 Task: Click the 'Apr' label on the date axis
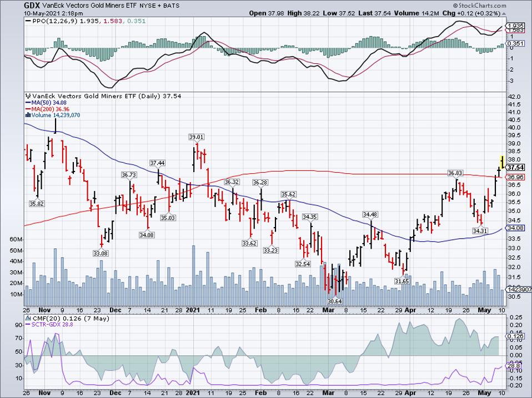pos(410,310)
